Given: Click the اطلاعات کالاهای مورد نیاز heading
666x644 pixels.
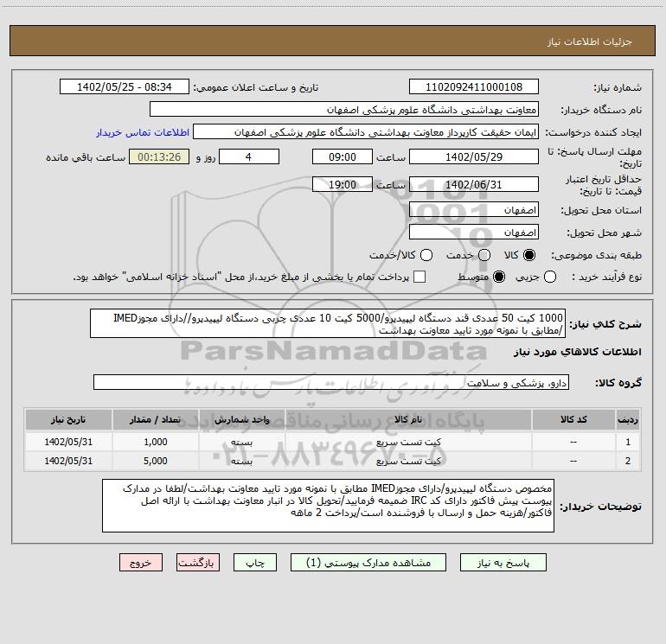Looking at the screenshot, I should tap(578, 352).
